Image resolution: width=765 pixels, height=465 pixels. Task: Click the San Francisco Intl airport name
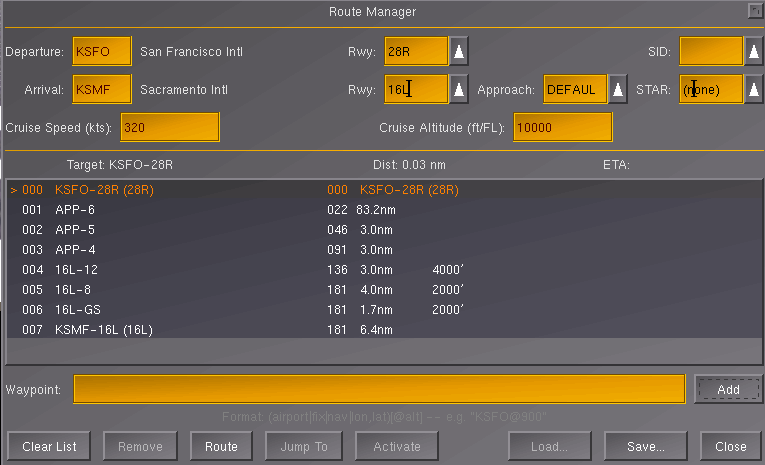coord(191,52)
